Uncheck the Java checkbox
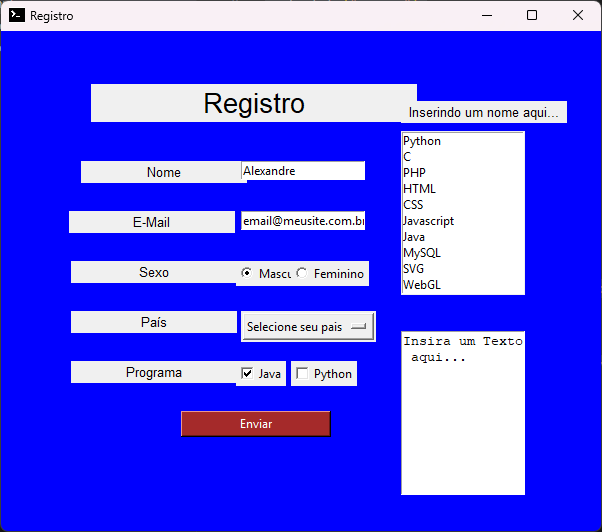Viewport: 602px width, 532px height. [x=247, y=373]
